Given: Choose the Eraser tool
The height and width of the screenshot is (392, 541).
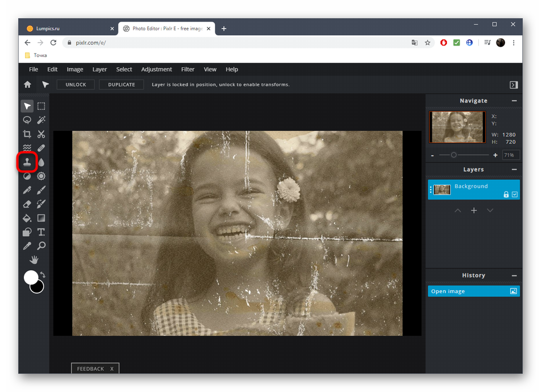Looking at the screenshot, I should pyautogui.click(x=27, y=204).
